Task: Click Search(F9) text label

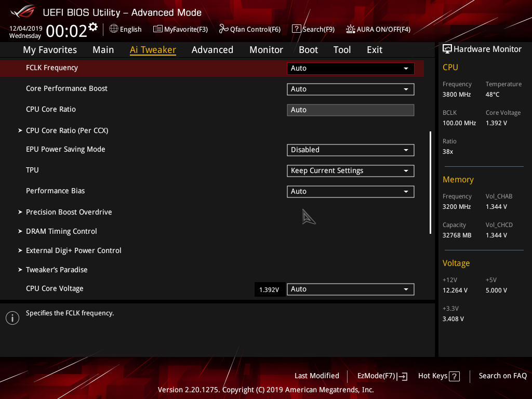Action: (x=318, y=30)
